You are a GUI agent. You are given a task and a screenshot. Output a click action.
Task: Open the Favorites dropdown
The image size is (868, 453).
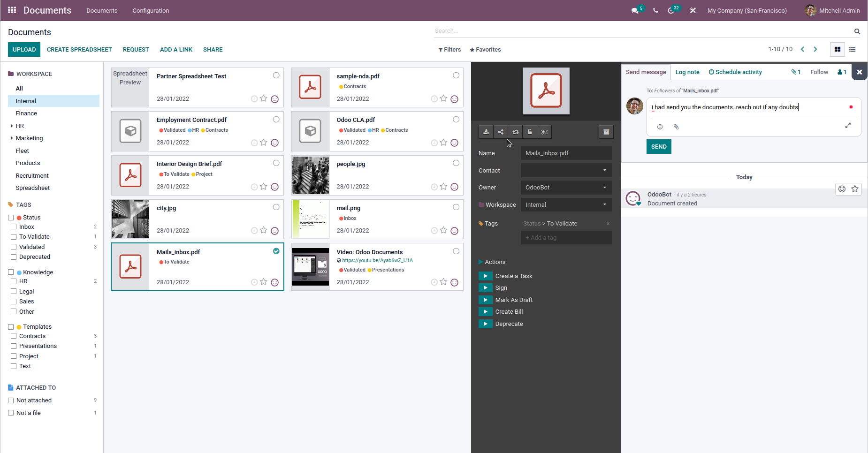[x=485, y=50]
